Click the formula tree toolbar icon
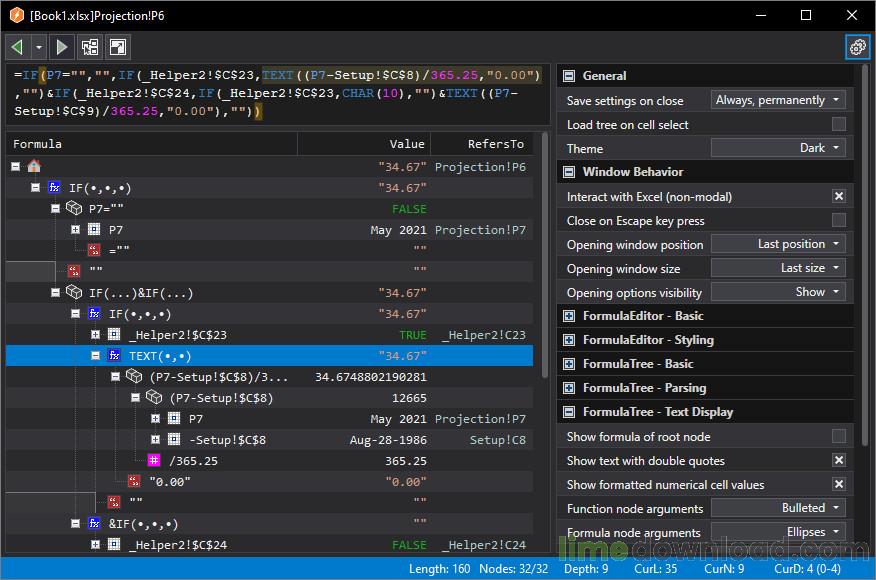876x580 pixels. (x=90, y=47)
